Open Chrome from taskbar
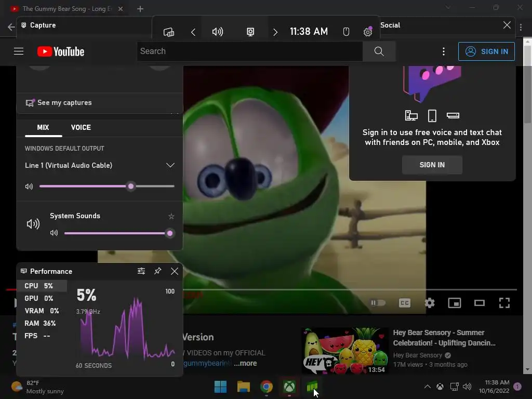The image size is (532, 399). tap(267, 387)
